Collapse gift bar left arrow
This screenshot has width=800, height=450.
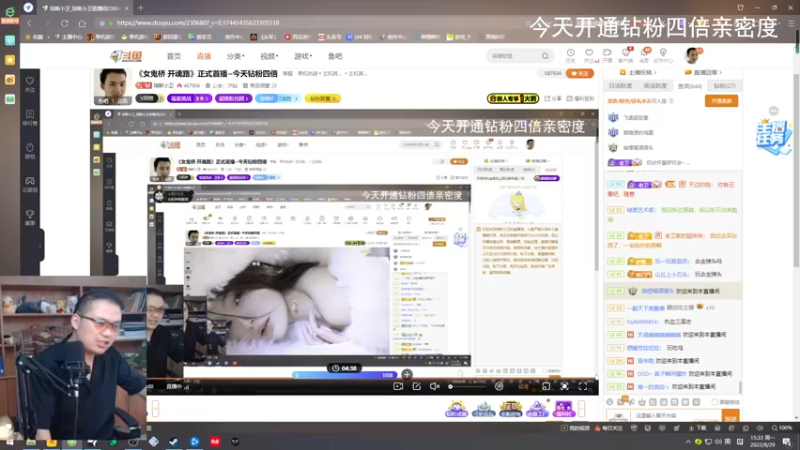pos(155,408)
